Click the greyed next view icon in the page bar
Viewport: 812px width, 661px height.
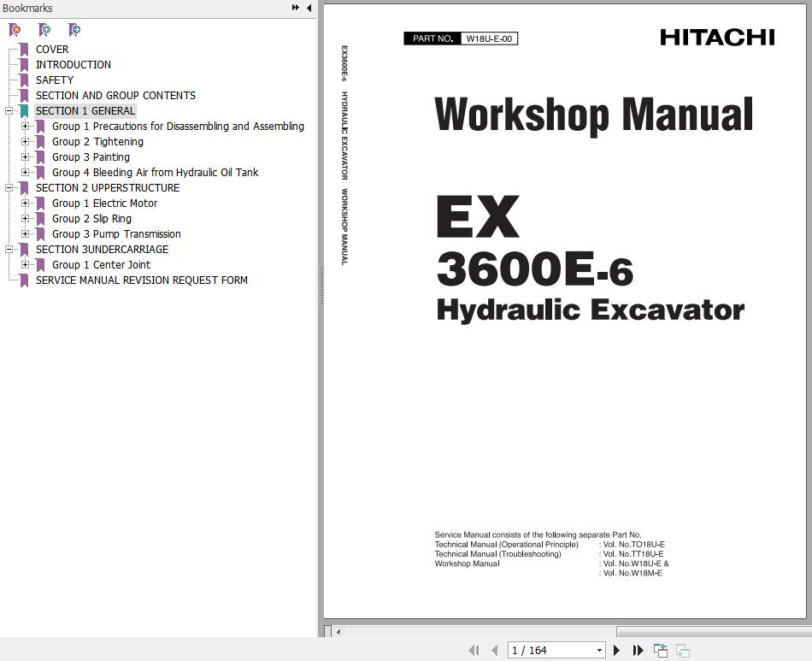pyautogui.click(x=683, y=650)
